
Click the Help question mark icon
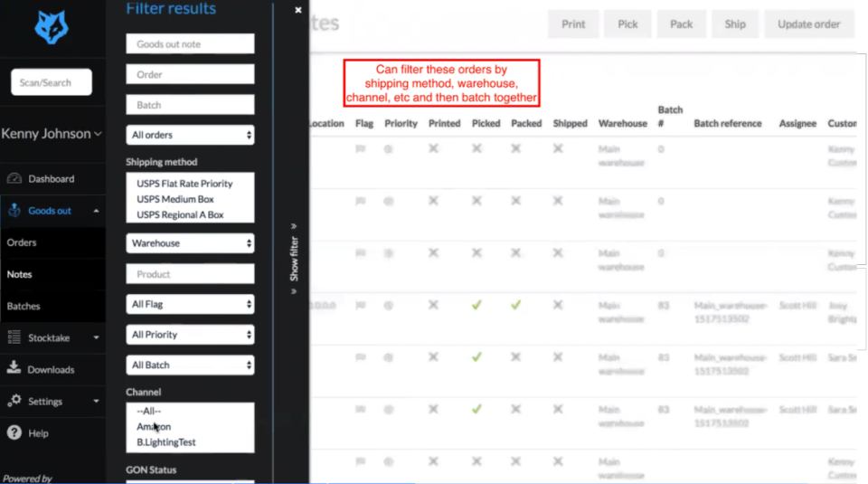click(14, 432)
